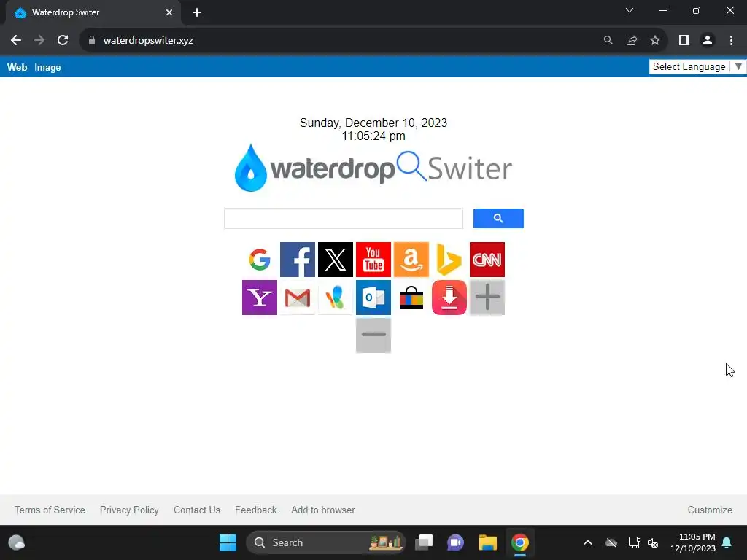The width and height of the screenshot is (747, 560).
Task: Switch to Web search mode
Action: coord(18,67)
